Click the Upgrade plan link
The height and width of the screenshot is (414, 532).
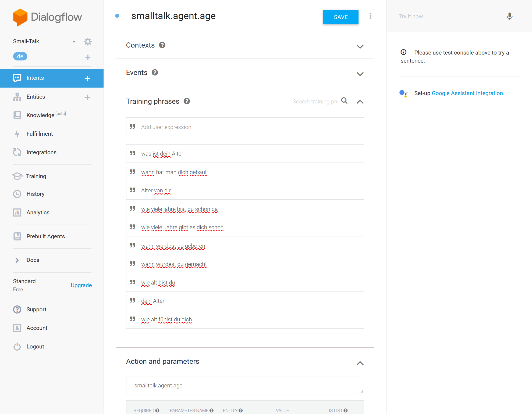pos(81,285)
